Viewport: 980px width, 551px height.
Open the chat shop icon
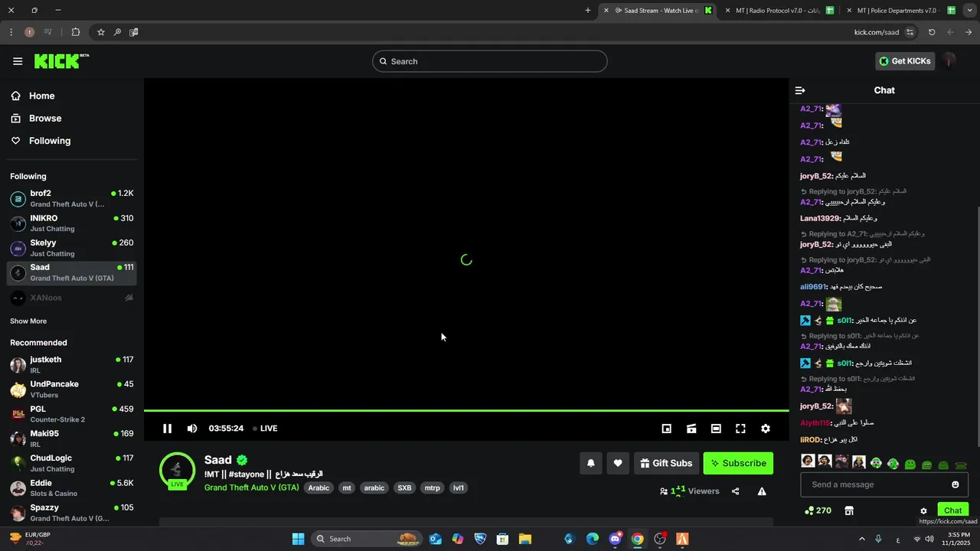[848, 510]
